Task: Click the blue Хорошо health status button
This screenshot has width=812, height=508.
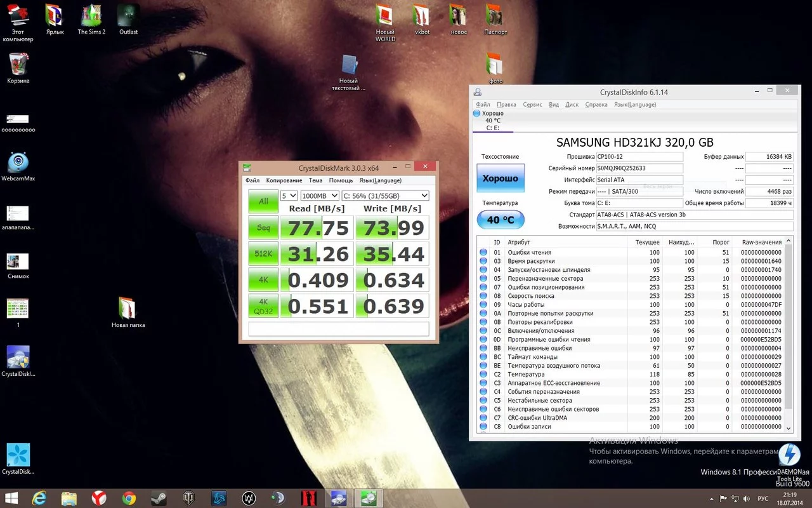Action: pyautogui.click(x=501, y=178)
